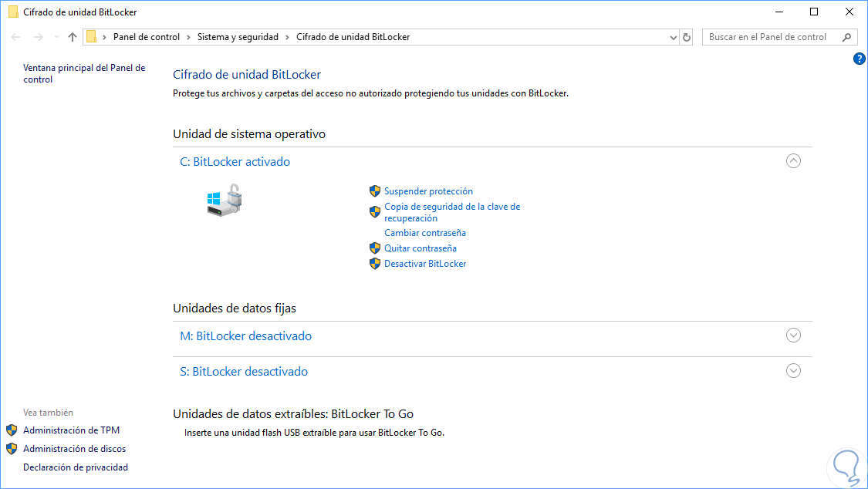Open Copia de seguridad de la clave link

pyautogui.click(x=452, y=212)
